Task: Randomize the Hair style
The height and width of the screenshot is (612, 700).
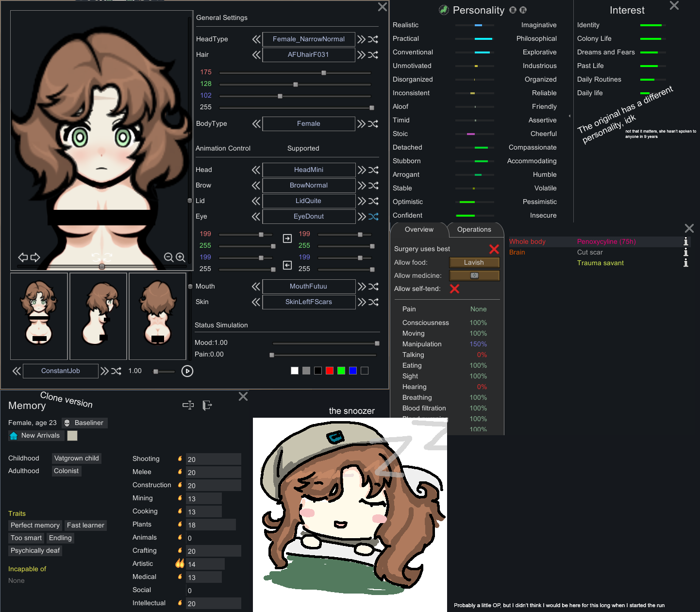Action: tap(373, 55)
